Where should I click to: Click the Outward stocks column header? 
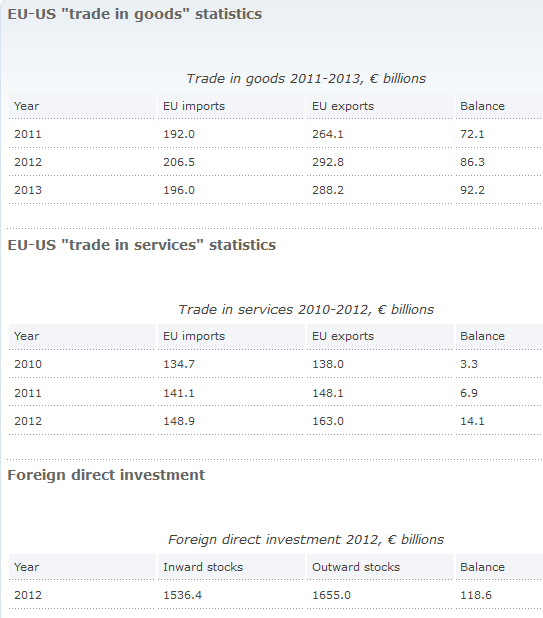click(x=356, y=567)
